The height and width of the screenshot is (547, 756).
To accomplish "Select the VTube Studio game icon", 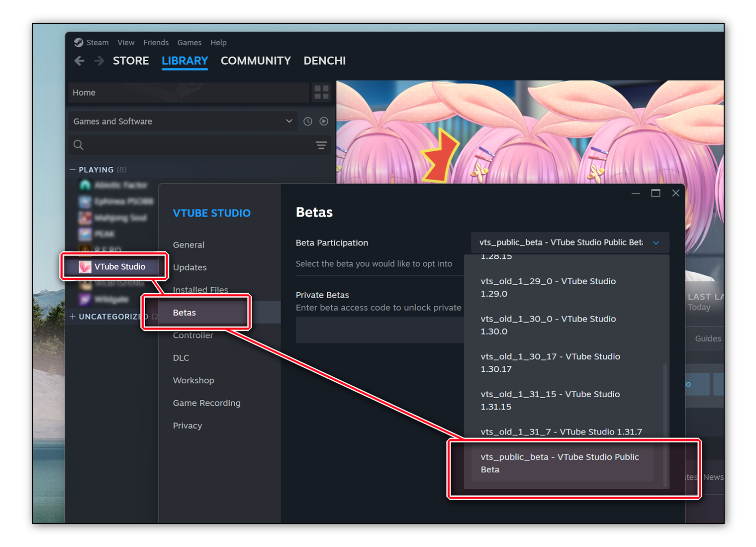I will pos(85,267).
